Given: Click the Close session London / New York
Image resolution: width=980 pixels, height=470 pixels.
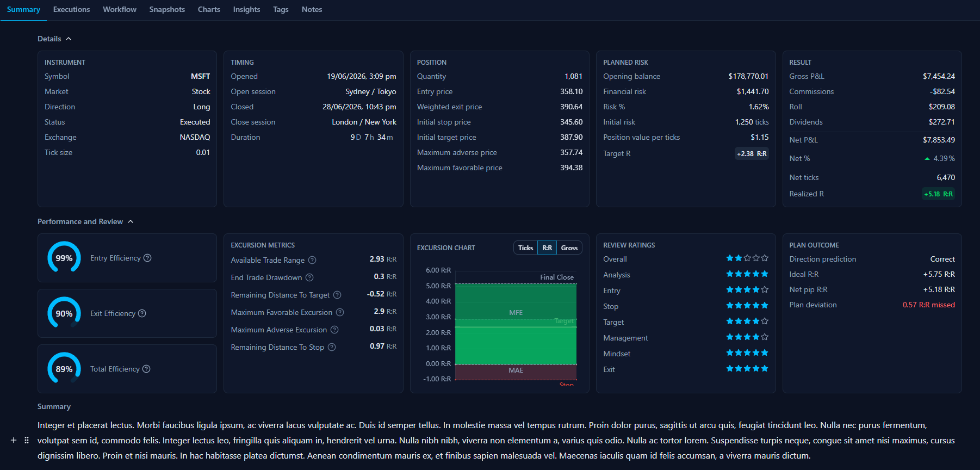Looking at the screenshot, I should [x=364, y=122].
